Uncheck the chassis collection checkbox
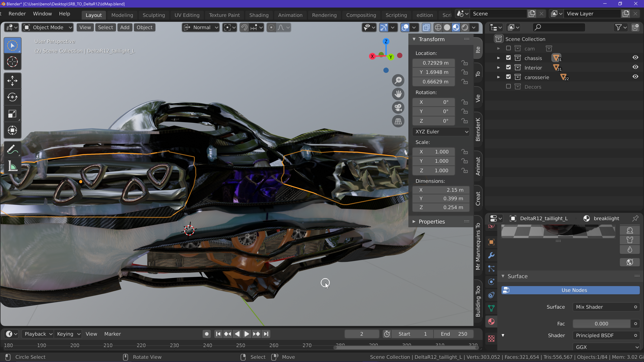644x362 pixels. point(508,58)
